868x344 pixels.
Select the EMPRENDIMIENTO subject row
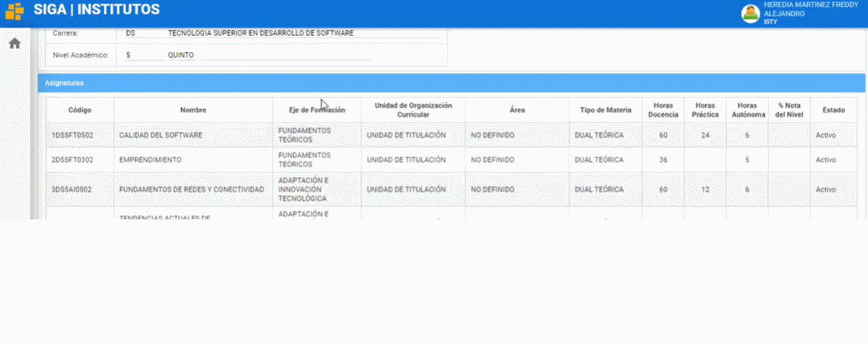tap(150, 160)
